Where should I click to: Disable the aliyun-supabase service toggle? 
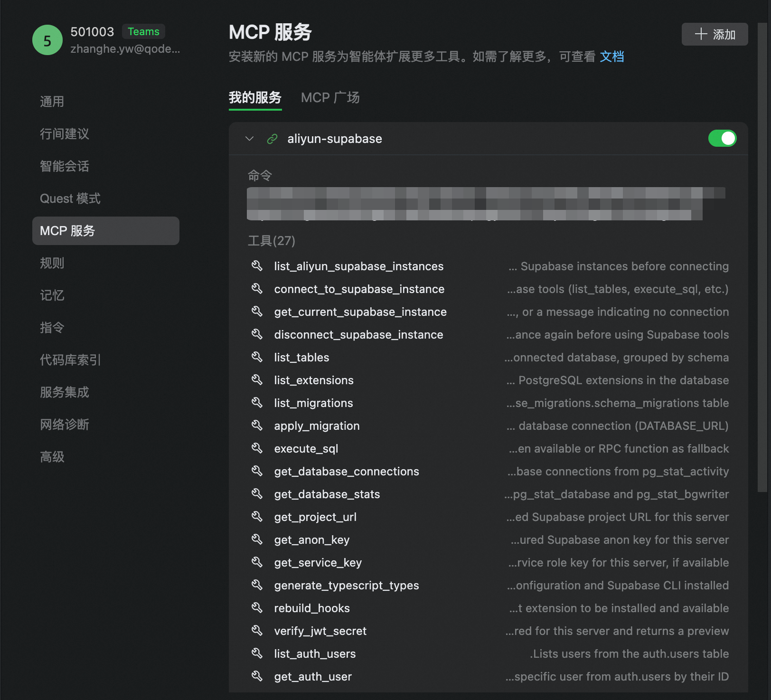[x=722, y=138]
